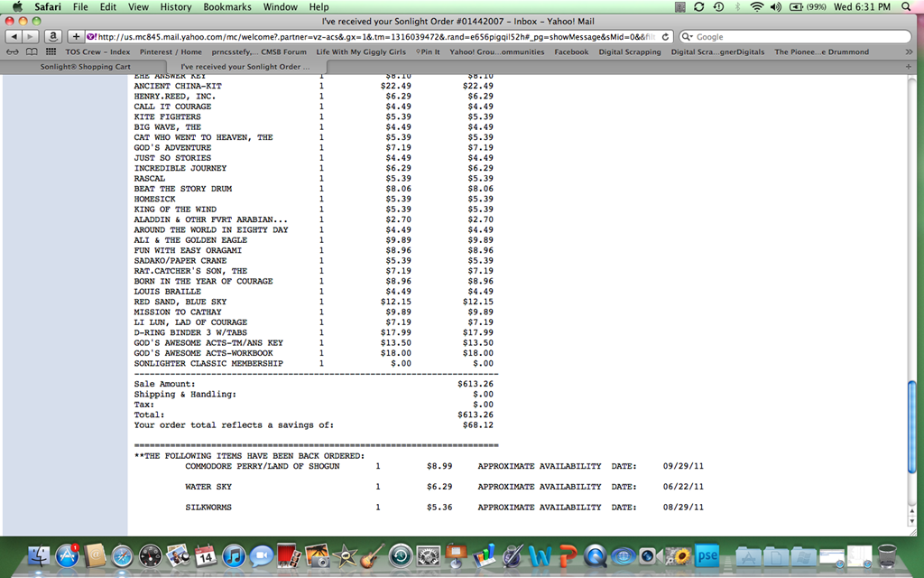Screen dimensions: 924x578
Task: Launch iPhoto from the Dock
Action: tap(317, 556)
